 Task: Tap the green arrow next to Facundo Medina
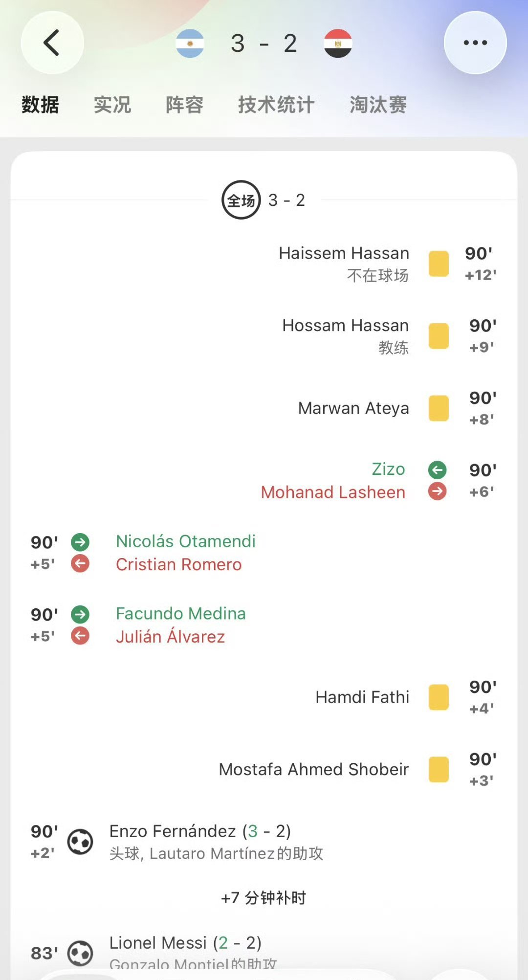[x=80, y=614]
